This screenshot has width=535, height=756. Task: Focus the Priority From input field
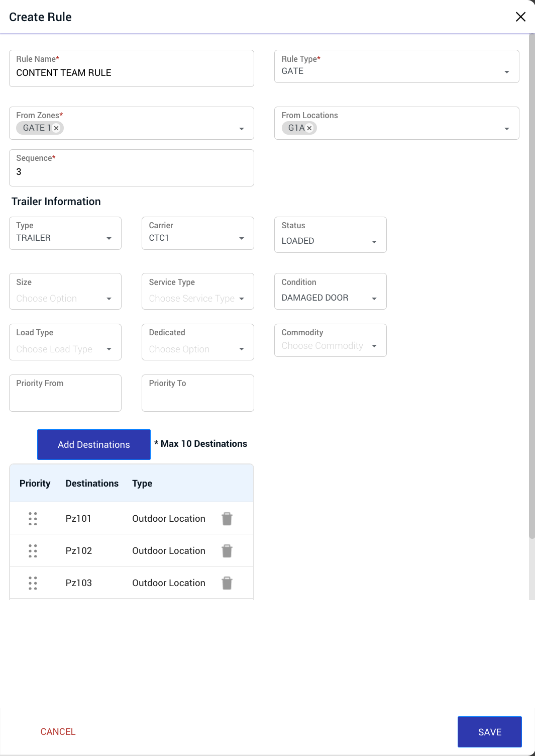coord(65,393)
